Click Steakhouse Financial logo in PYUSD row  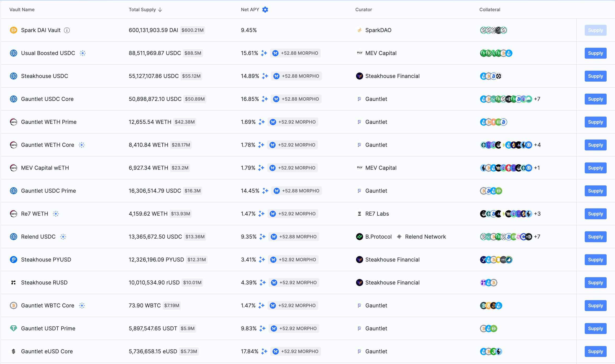coord(359,260)
